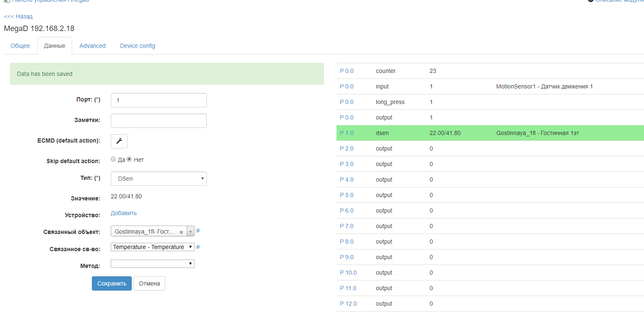Click the 'counter' type cell
Viewport: 644px width, 317px height.
[x=386, y=71]
